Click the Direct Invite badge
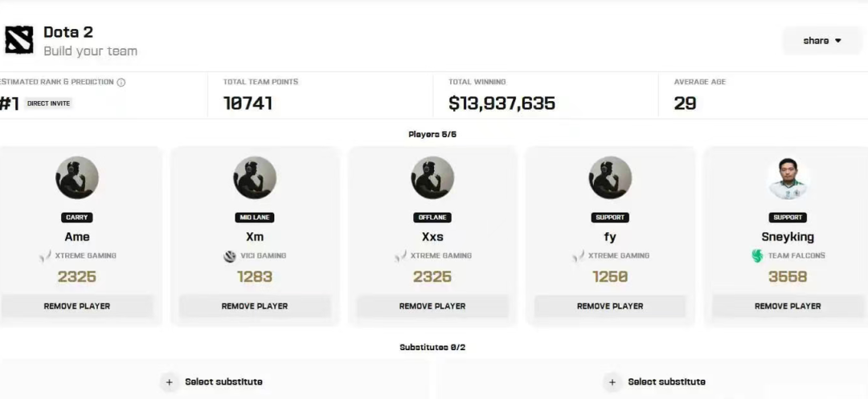Viewport: 868px width, 399px height. tap(49, 104)
